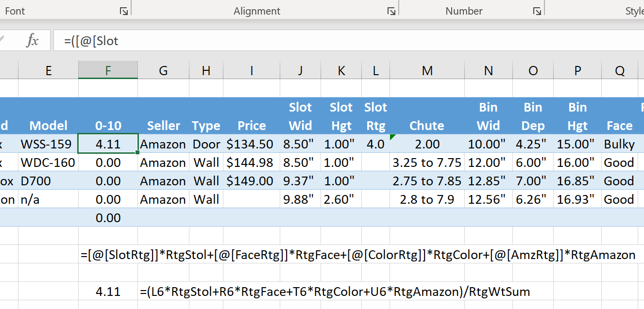Select column E header

49,71
